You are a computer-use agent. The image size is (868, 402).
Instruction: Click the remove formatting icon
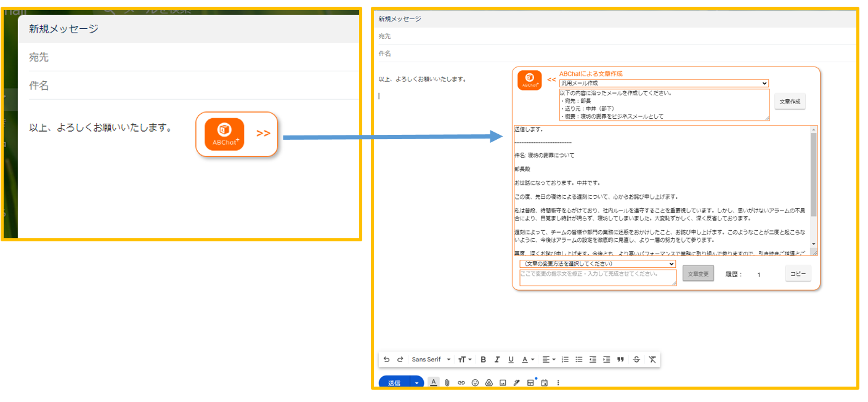(652, 360)
